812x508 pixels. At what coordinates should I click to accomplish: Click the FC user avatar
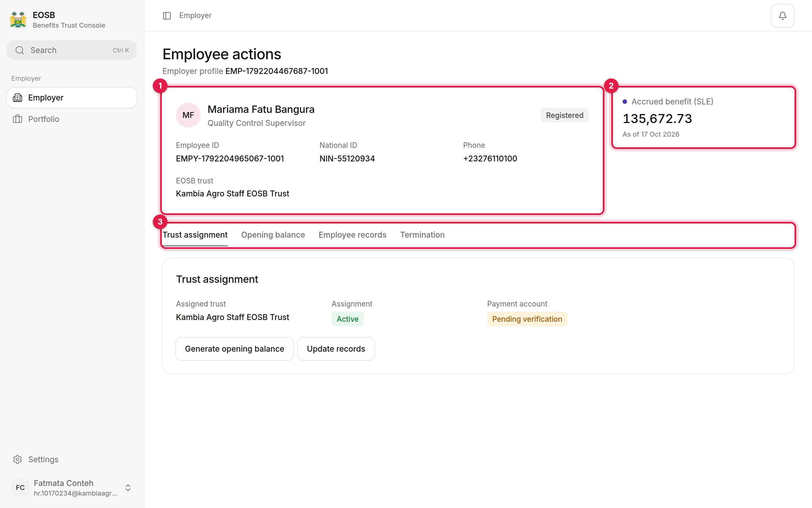[x=20, y=487]
